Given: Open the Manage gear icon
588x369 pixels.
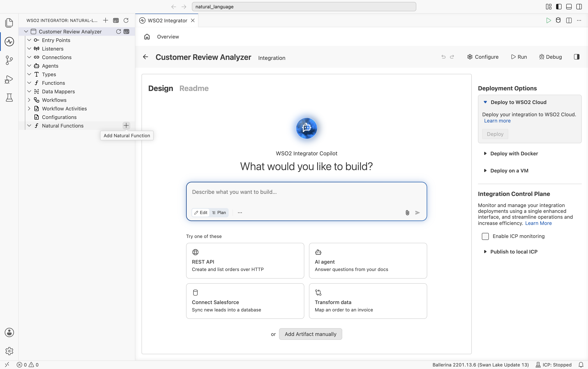Looking at the screenshot, I should pyautogui.click(x=9, y=351).
